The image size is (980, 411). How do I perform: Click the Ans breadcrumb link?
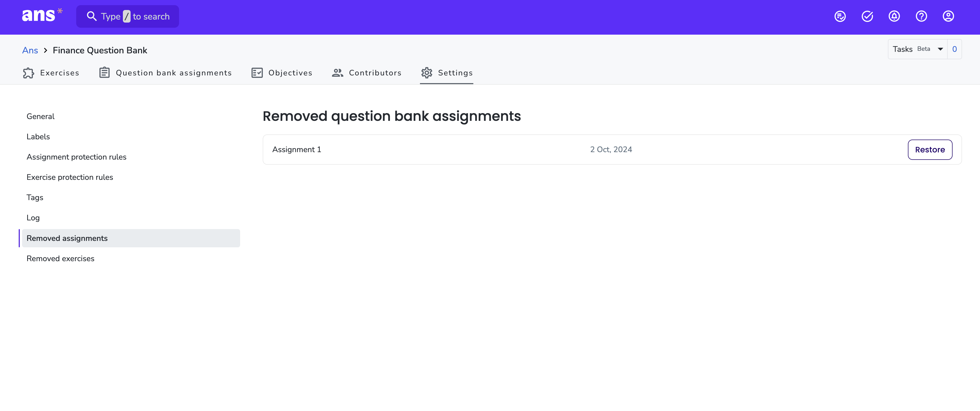pyautogui.click(x=30, y=50)
